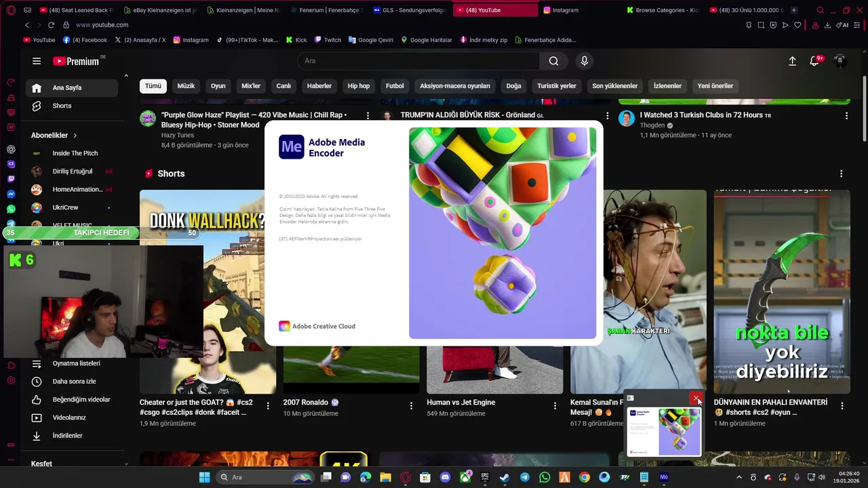
Task: Open more options for TRUMP'IN ALDIĞI BÜYÜK RİSK video
Action: (x=607, y=116)
